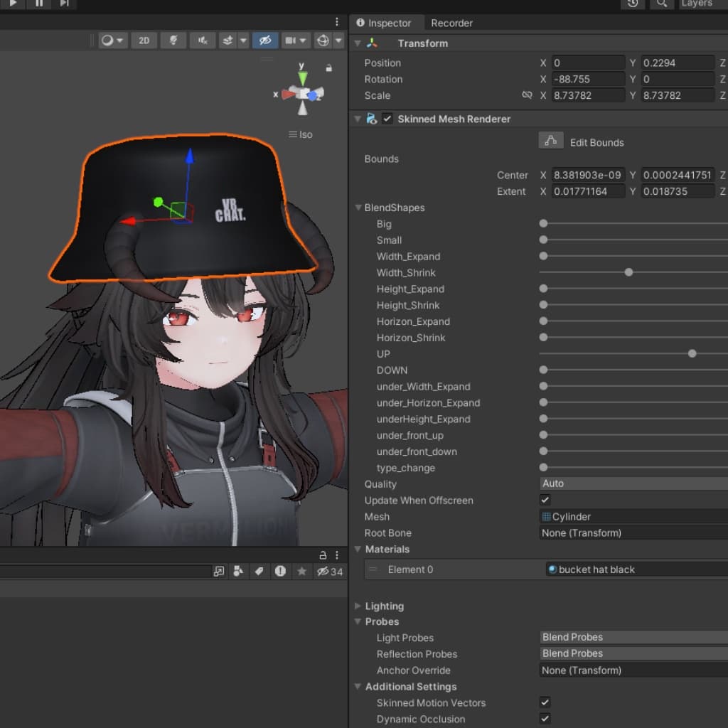This screenshot has width=728, height=728.
Task: Toggle the 2D view mode
Action: [x=144, y=41]
